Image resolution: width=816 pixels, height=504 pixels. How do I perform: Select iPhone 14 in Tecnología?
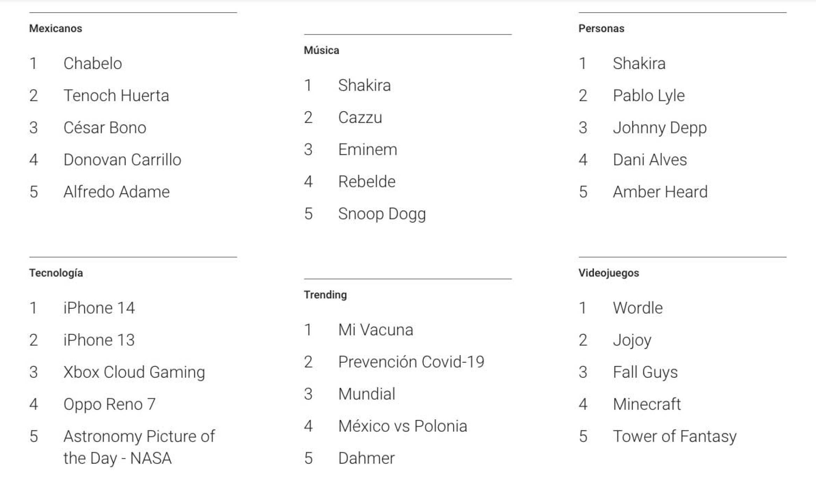99,308
